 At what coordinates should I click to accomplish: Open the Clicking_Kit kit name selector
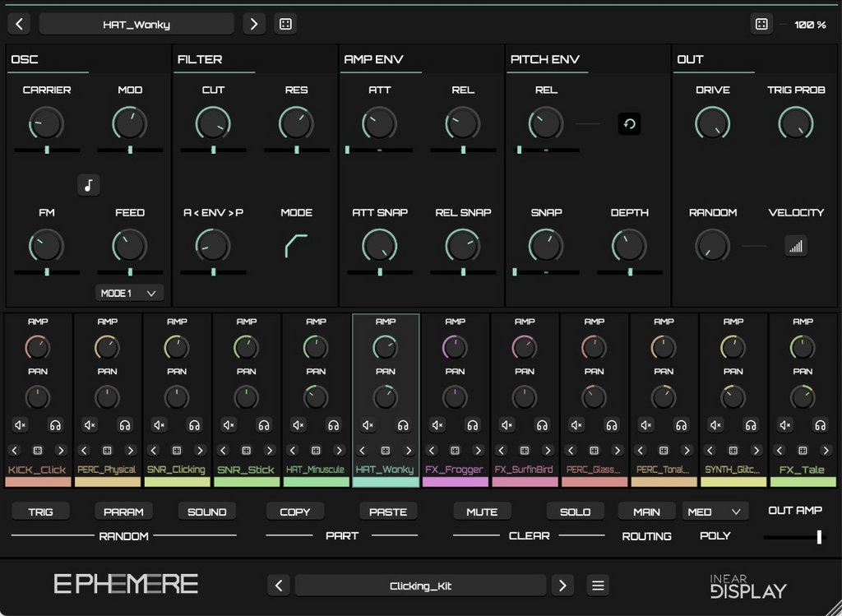[x=420, y=586]
